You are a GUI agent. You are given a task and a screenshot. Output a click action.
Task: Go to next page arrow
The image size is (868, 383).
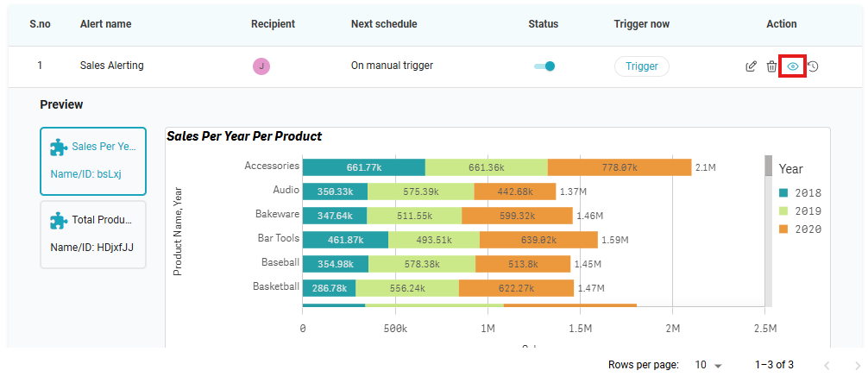point(857,366)
